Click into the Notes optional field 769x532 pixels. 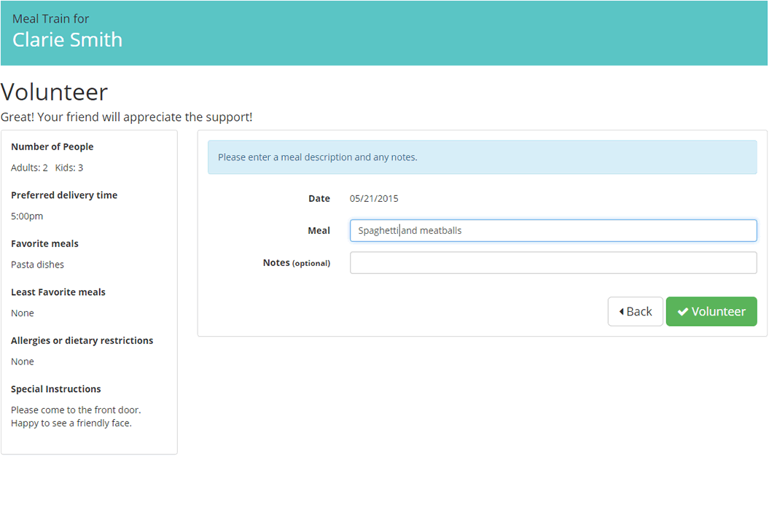tap(553, 262)
